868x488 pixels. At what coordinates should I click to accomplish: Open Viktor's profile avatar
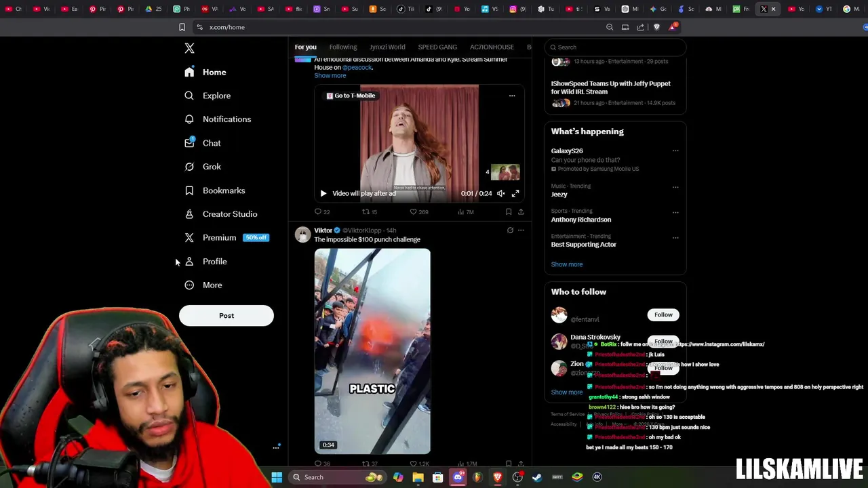point(302,235)
